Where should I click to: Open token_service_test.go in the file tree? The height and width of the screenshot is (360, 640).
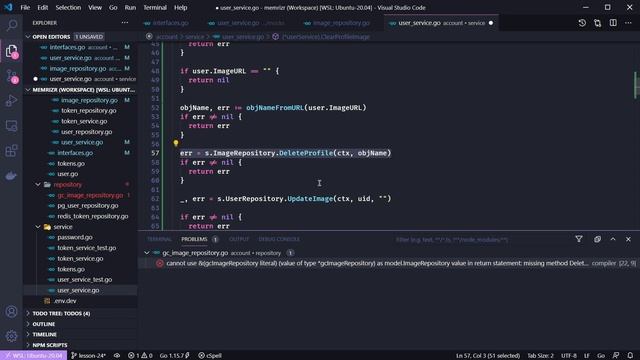87,248
